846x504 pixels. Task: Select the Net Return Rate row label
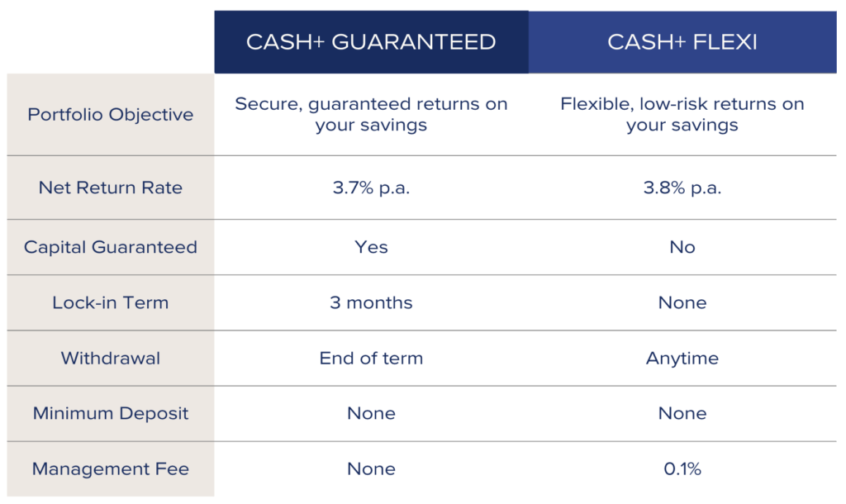coord(111,188)
